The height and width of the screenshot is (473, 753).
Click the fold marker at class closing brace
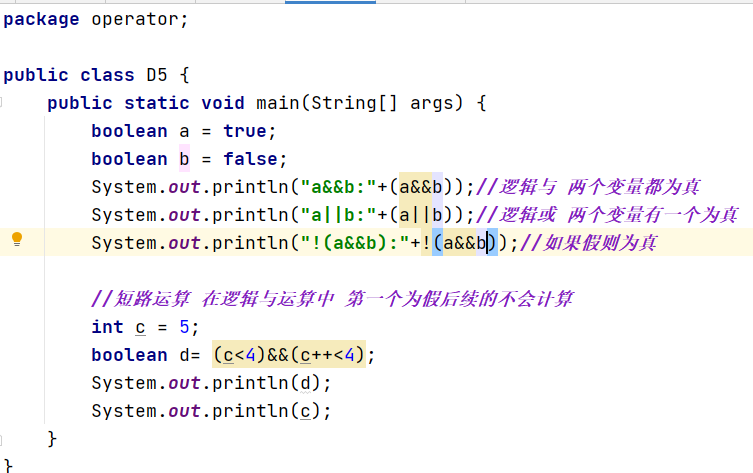pyautogui.click(x=6, y=465)
